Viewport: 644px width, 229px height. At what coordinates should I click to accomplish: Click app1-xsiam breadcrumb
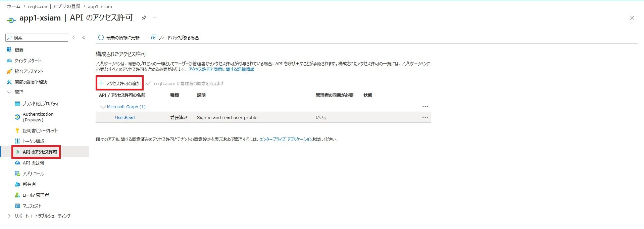pyautogui.click(x=100, y=6)
